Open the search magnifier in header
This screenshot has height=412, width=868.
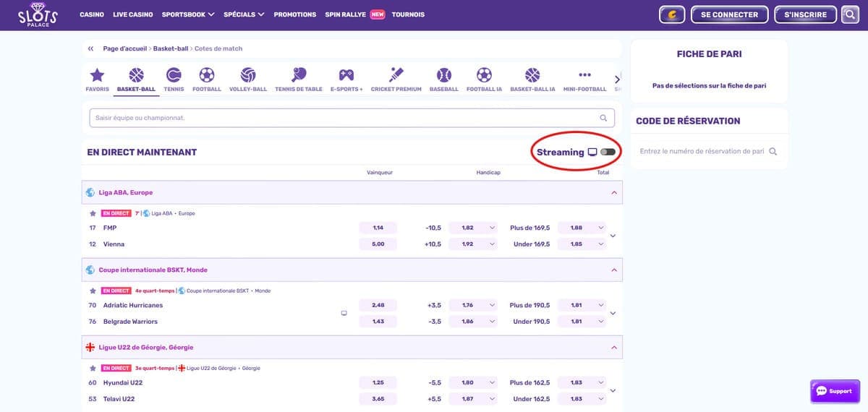pos(849,14)
